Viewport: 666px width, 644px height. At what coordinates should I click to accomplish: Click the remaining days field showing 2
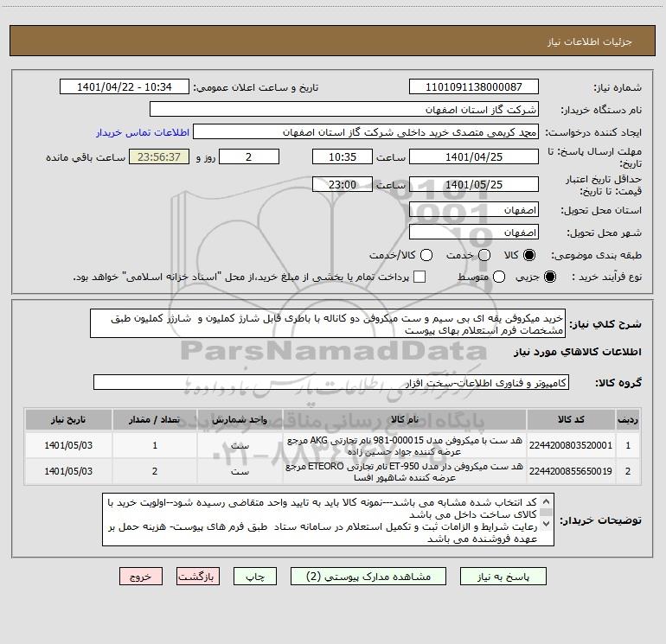(x=249, y=156)
